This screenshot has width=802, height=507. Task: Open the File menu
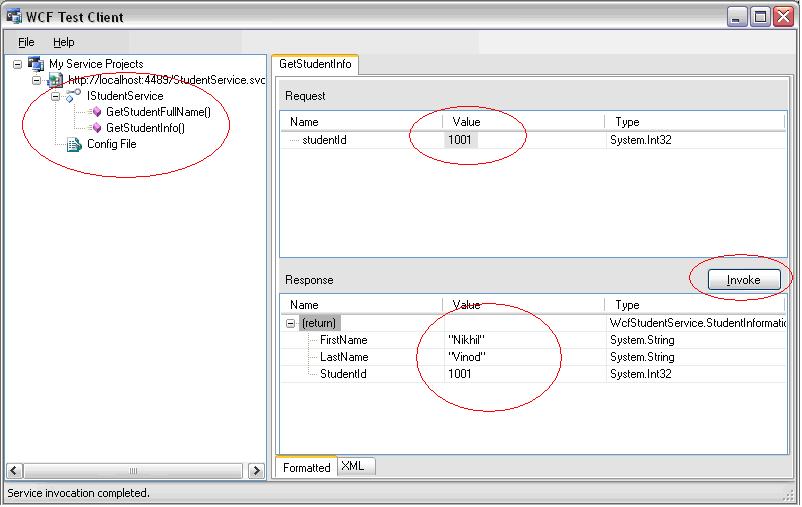pyautogui.click(x=26, y=42)
